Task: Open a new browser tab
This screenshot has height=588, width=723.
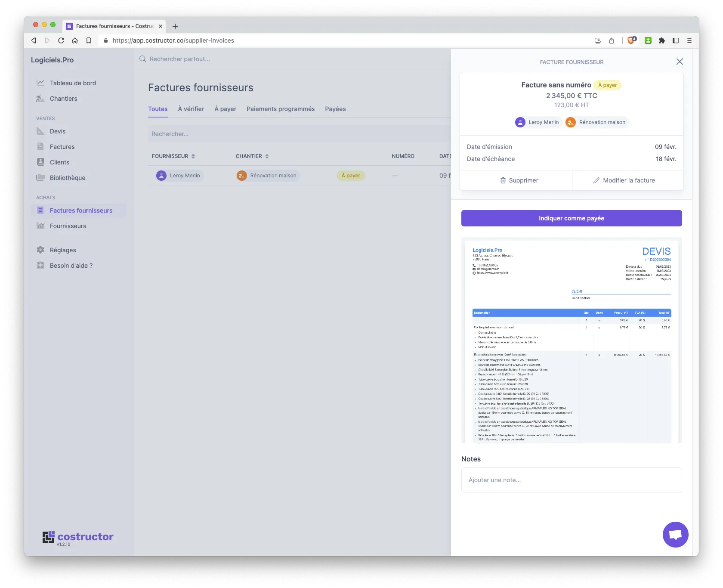Action: tap(175, 26)
